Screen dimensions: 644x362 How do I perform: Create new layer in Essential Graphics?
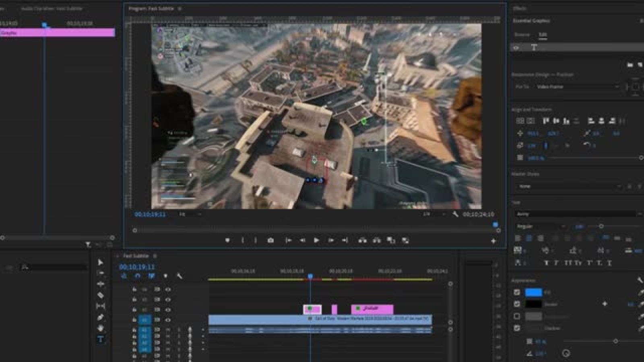(x=640, y=64)
